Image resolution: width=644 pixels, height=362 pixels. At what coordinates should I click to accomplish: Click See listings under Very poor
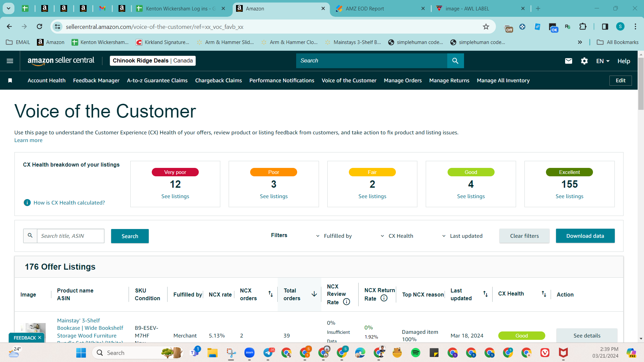click(175, 196)
